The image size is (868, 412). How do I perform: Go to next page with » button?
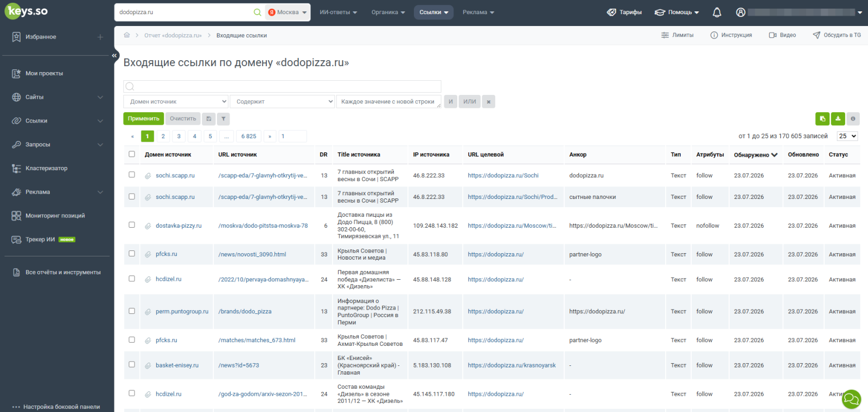pyautogui.click(x=270, y=136)
